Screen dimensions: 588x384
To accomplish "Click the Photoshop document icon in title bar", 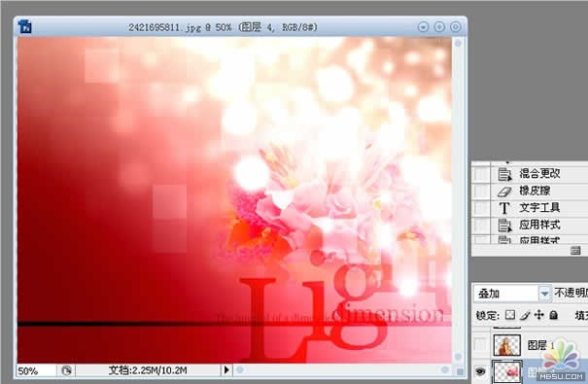I will 24,26.
